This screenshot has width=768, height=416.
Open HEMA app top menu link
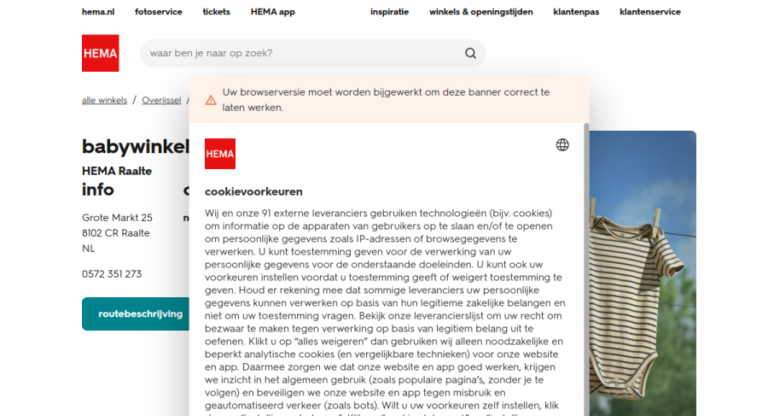tap(273, 12)
